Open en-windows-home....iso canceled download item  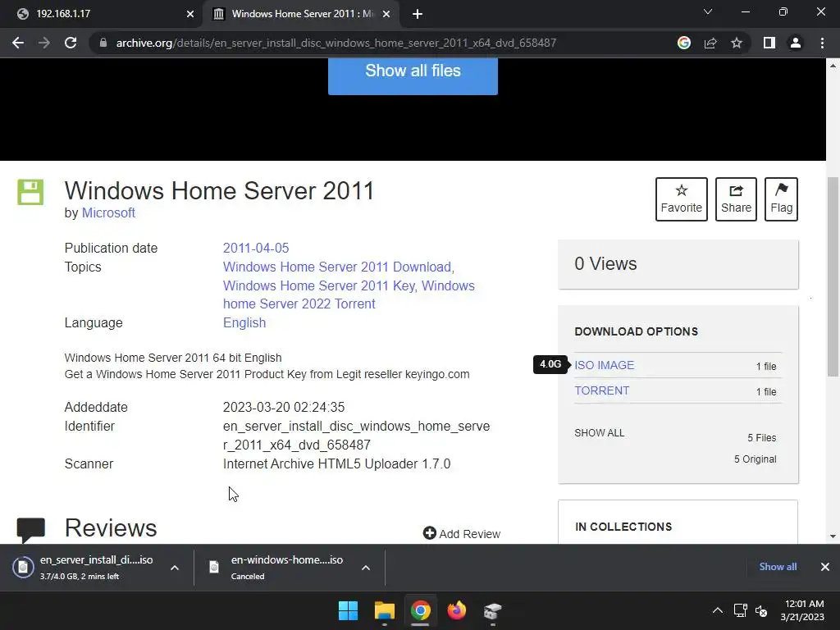[x=279, y=568]
